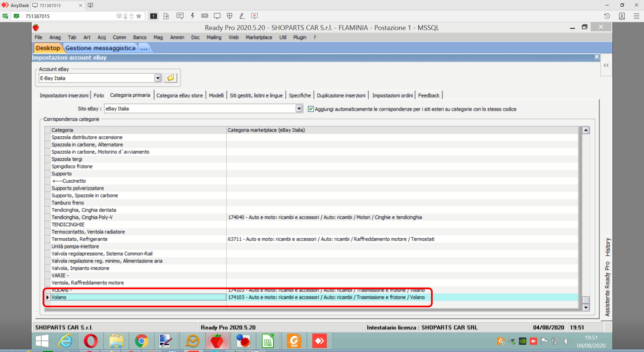Open AnyDesk chat icon in toolbar
The width and height of the screenshot is (644, 352).
180,16
